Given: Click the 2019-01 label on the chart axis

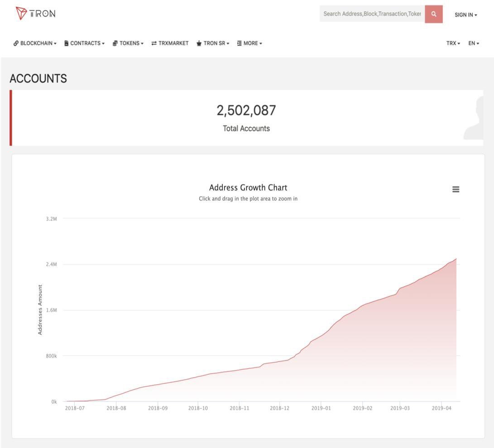Looking at the screenshot, I should (x=321, y=408).
